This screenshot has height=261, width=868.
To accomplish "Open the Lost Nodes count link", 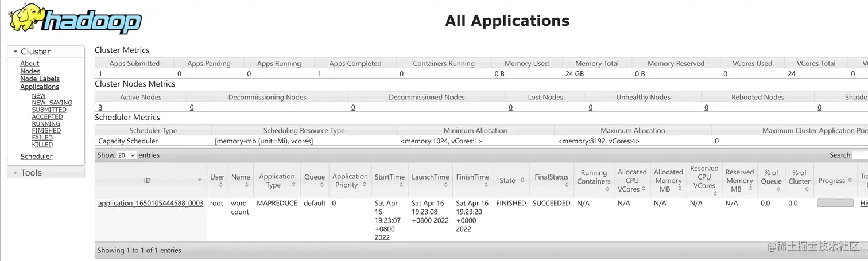I will pyautogui.click(x=510, y=107).
